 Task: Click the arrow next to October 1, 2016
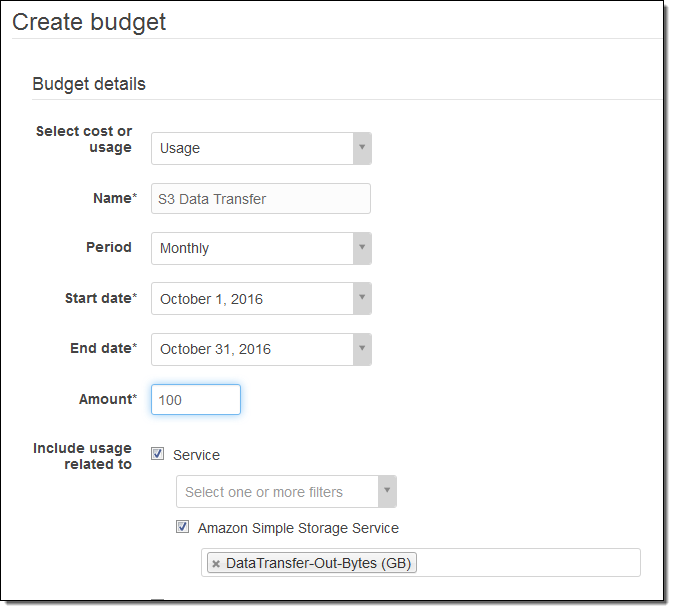[362, 298]
